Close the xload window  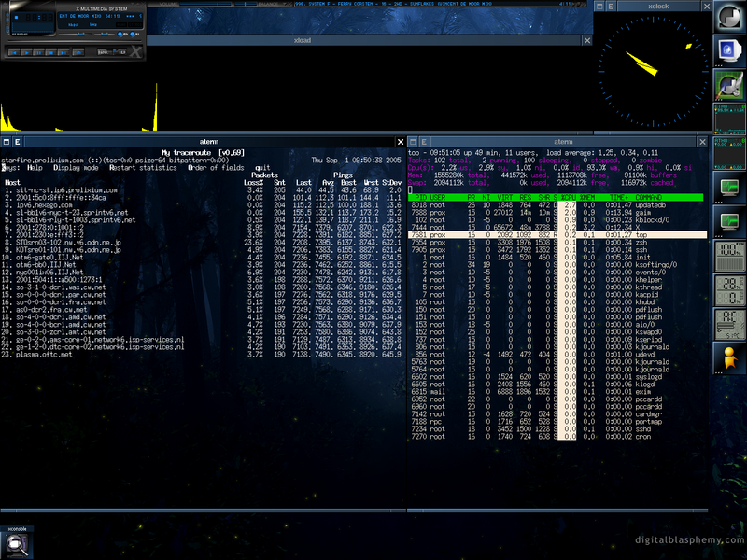[587, 40]
